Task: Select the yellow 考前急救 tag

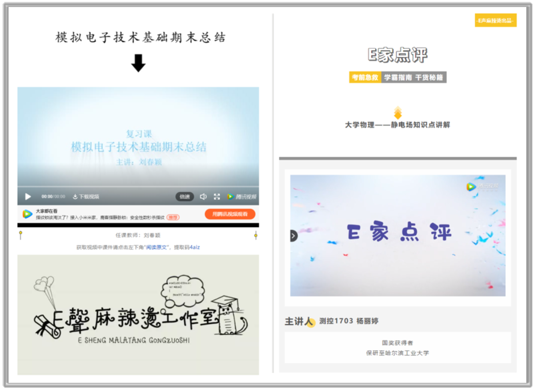Action: [365, 77]
